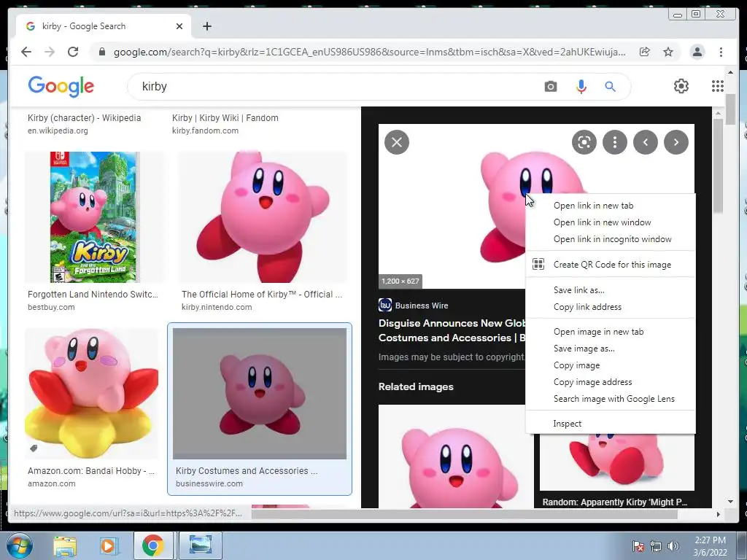Open the Disguise Announces New Glob... headline link
Viewport: 747px width, 560px height.
(452, 330)
